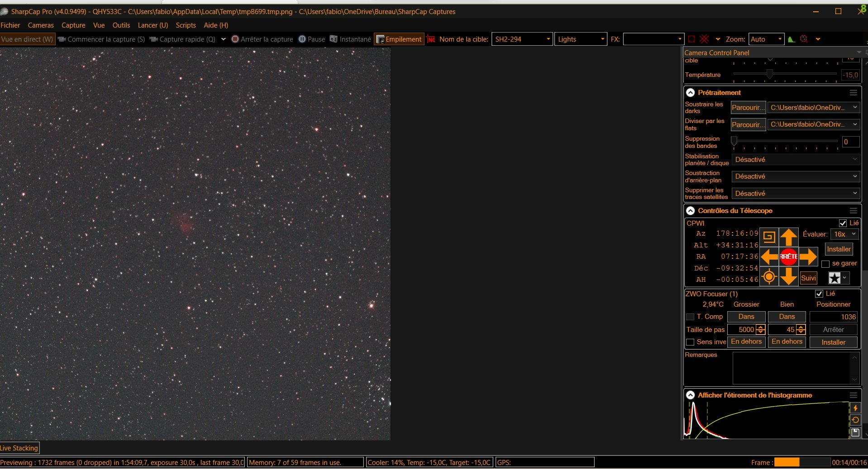
Task: Adjust the Suppression des bandes slider
Action: (785, 142)
